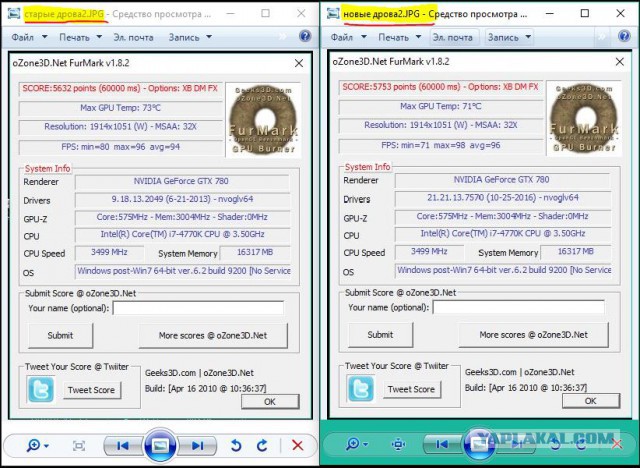Show actual size in старые дрова2 viewer
The image size is (640, 468).
click(x=79, y=446)
